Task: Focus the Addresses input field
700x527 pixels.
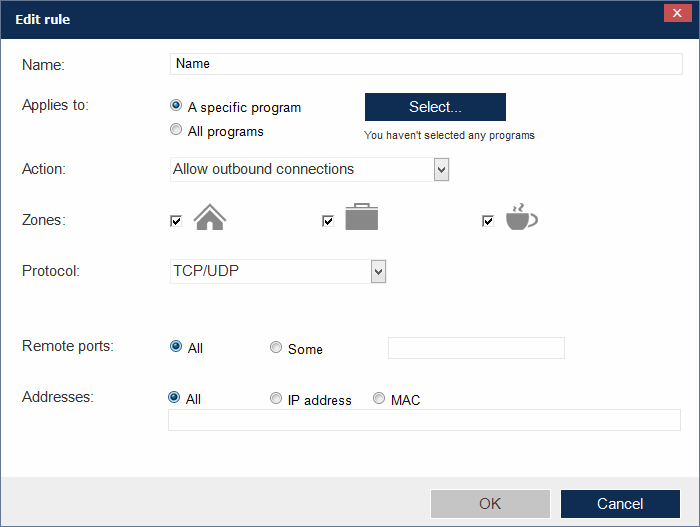Action: pos(424,420)
